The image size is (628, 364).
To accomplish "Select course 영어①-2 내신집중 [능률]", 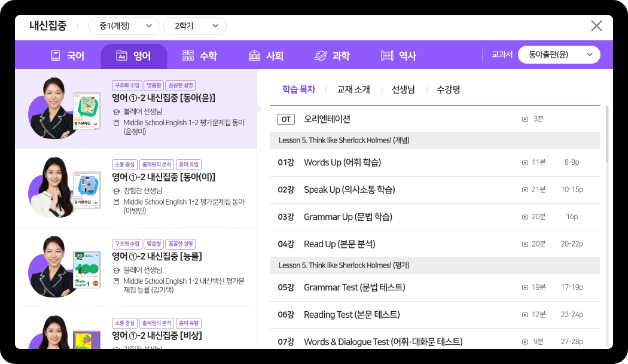I will point(136,267).
